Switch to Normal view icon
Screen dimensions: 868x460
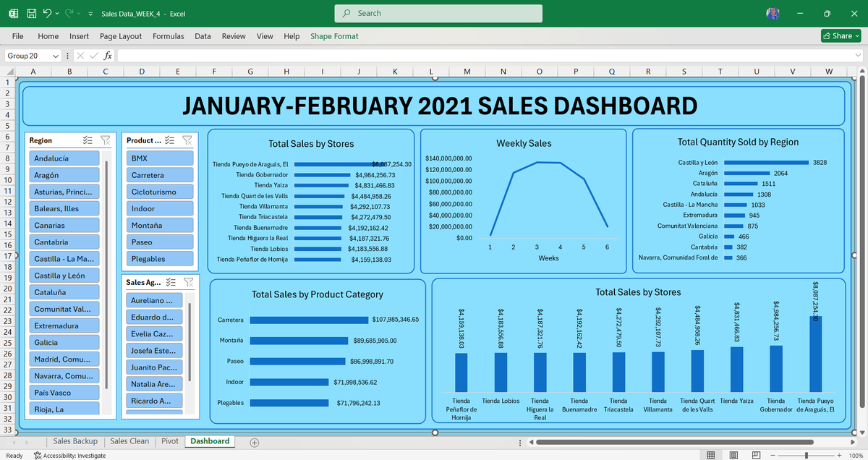[711, 455]
